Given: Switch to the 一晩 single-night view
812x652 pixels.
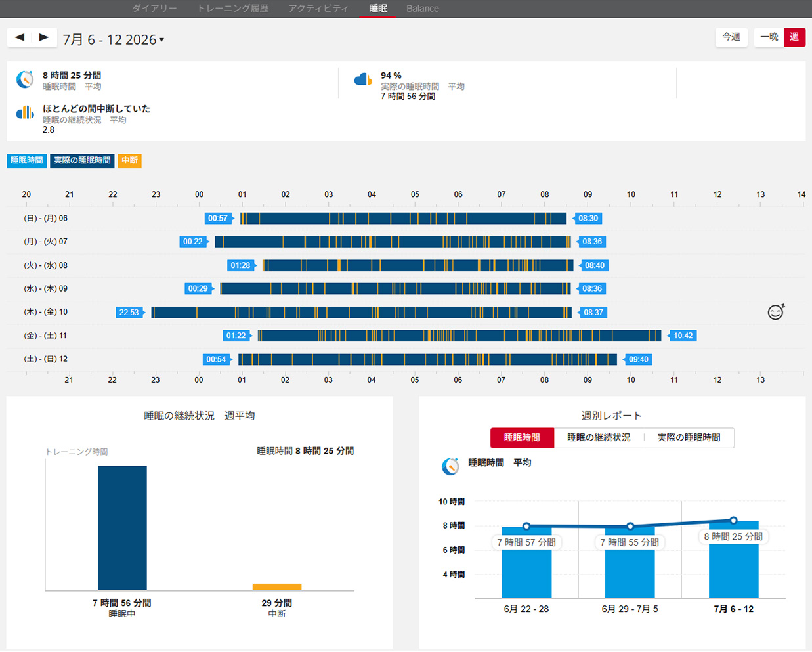Looking at the screenshot, I should coord(769,37).
